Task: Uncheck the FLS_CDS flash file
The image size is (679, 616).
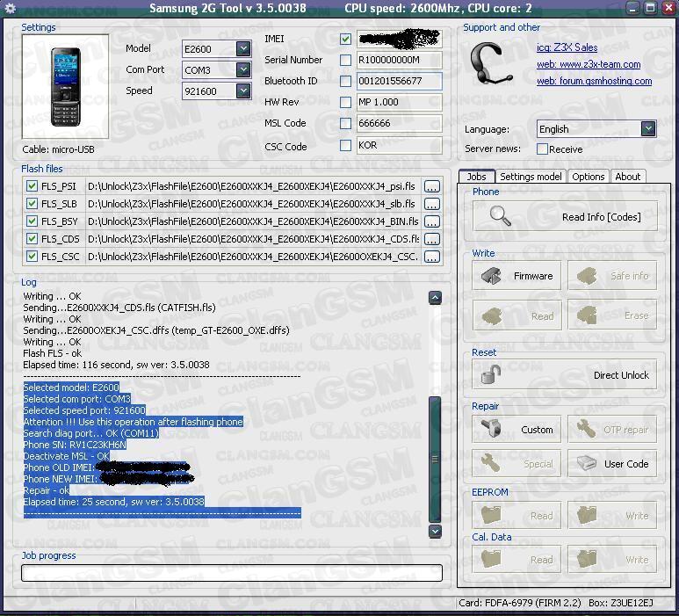Action: click(32, 239)
